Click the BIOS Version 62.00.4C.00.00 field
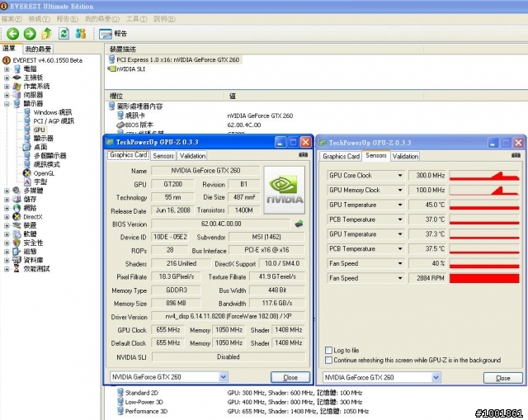Image resolution: width=528 pixels, height=420 pixels. tap(221, 224)
